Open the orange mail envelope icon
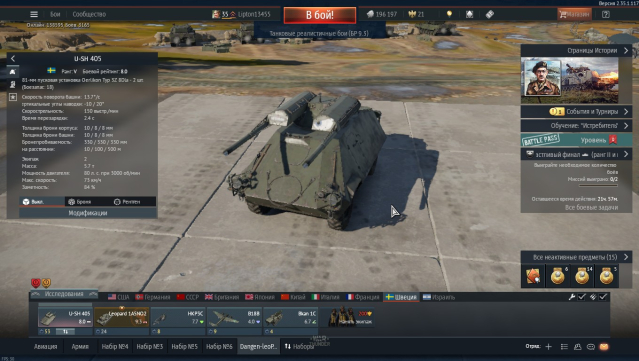This screenshot has height=361, width=639. coord(604,346)
